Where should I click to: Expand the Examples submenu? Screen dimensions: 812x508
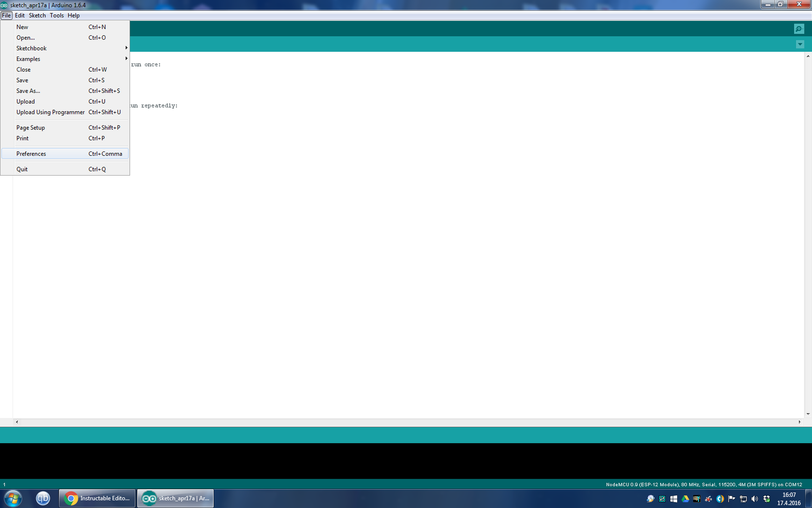click(65, 59)
